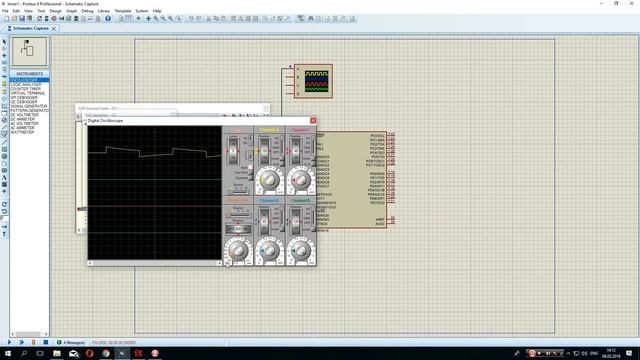Click the oscilloscope component on schematic

tap(314, 81)
